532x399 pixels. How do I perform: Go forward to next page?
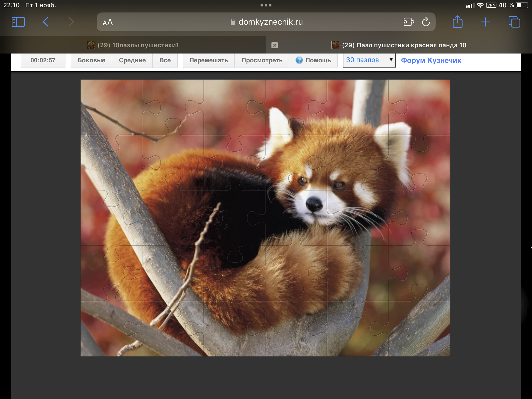point(71,22)
